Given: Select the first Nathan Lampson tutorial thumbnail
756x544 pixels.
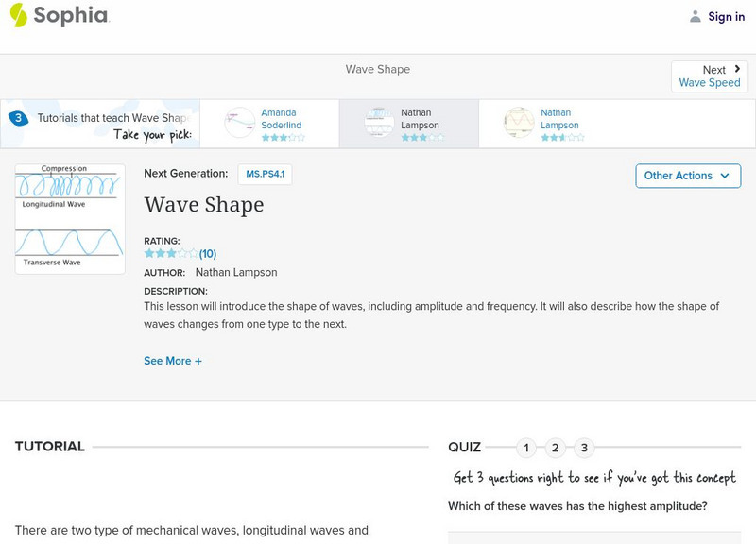Looking at the screenshot, I should [x=380, y=123].
